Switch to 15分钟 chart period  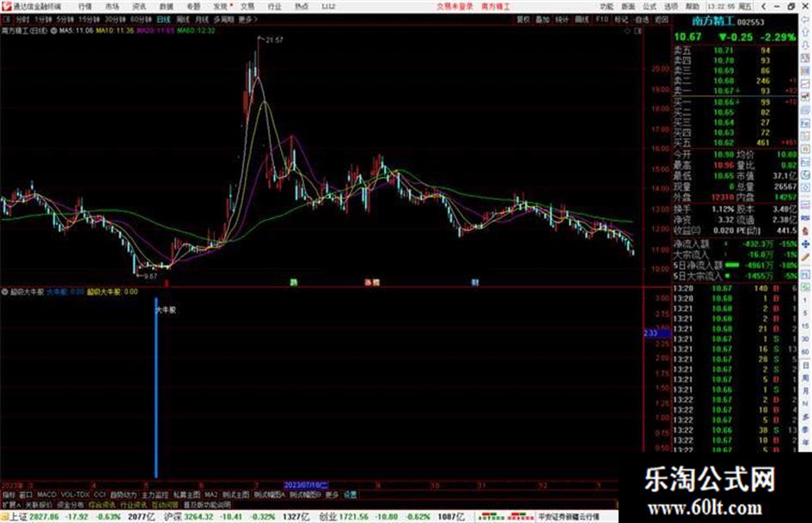(x=89, y=19)
